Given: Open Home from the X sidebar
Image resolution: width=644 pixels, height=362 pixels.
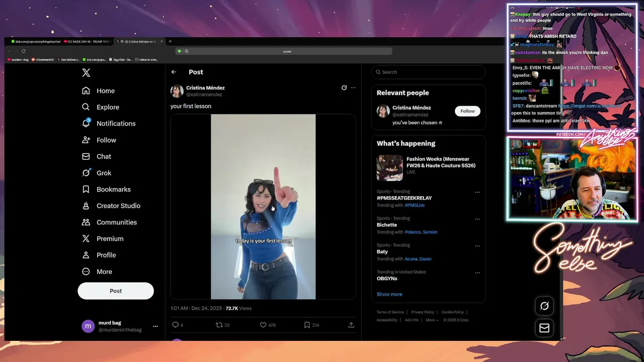Looking at the screenshot, I should 99,90.
